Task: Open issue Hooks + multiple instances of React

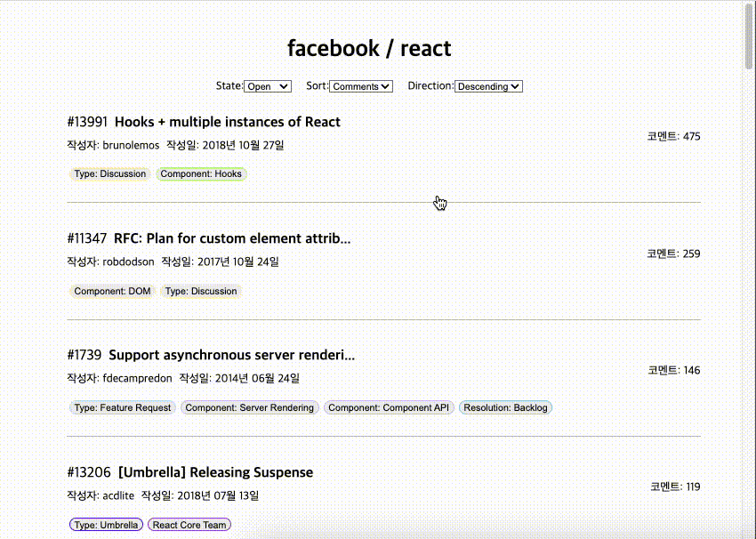Action: (x=228, y=122)
